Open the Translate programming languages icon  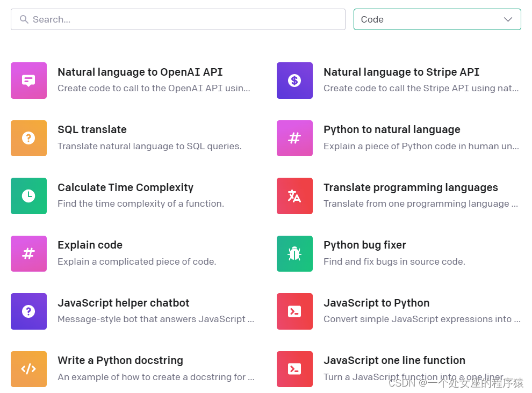294,196
